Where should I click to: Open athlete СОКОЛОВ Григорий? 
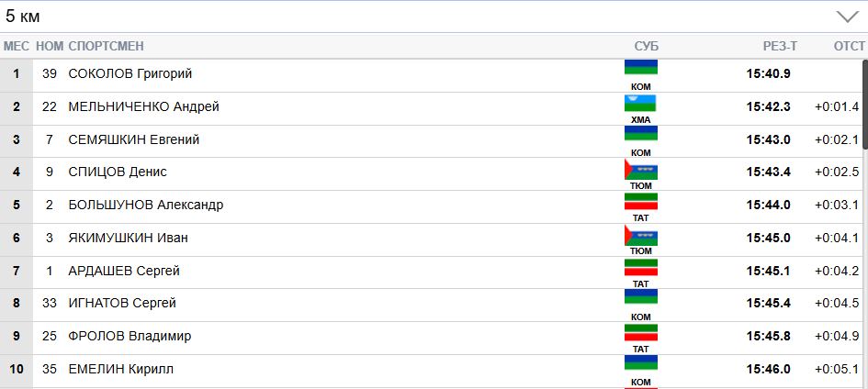coord(130,73)
